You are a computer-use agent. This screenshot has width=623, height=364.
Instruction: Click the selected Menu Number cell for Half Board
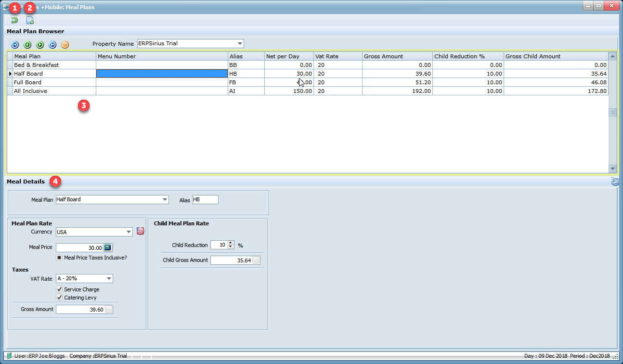(x=162, y=74)
